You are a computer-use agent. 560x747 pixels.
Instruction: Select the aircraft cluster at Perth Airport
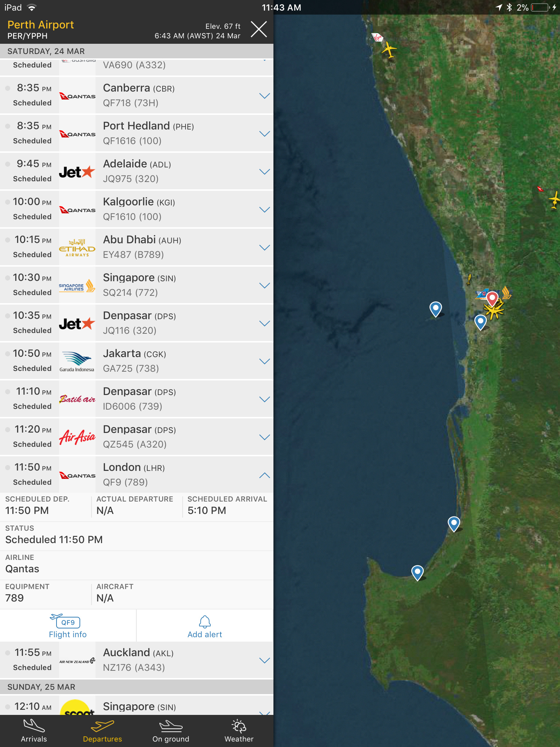pos(494,311)
